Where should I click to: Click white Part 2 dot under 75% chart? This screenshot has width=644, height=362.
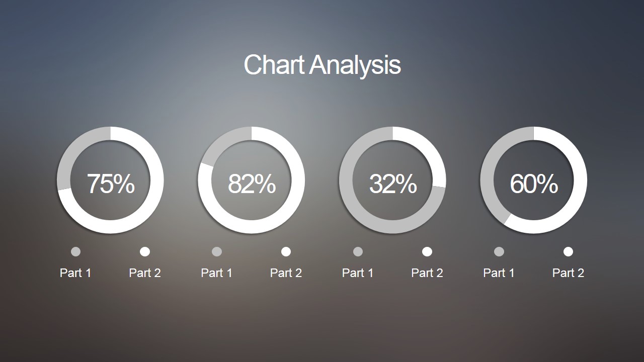(145, 251)
